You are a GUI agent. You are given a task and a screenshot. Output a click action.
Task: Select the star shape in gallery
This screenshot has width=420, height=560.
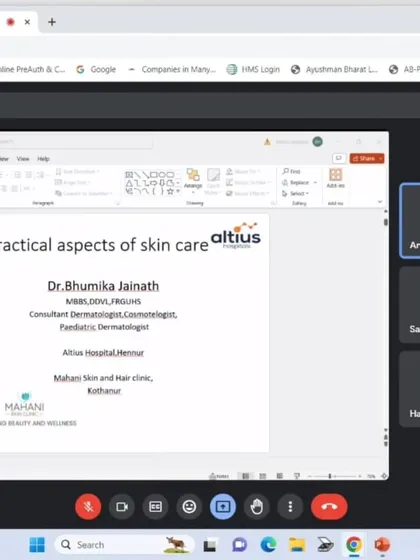170,191
